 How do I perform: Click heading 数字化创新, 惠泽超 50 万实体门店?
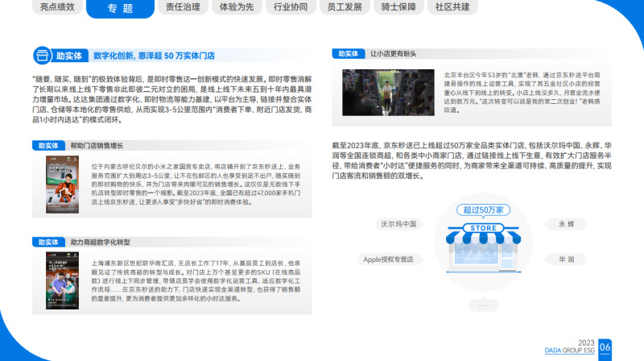pos(154,56)
